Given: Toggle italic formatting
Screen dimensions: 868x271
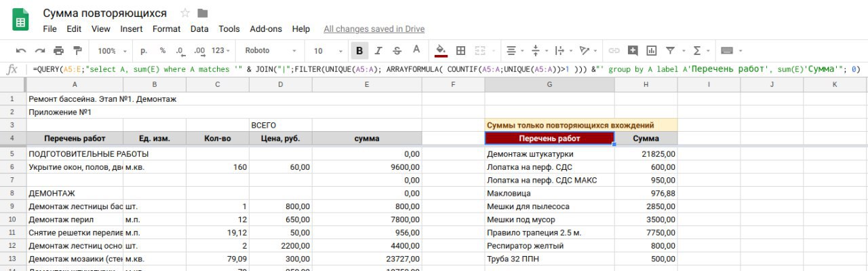Looking at the screenshot, I should tap(378, 50).
